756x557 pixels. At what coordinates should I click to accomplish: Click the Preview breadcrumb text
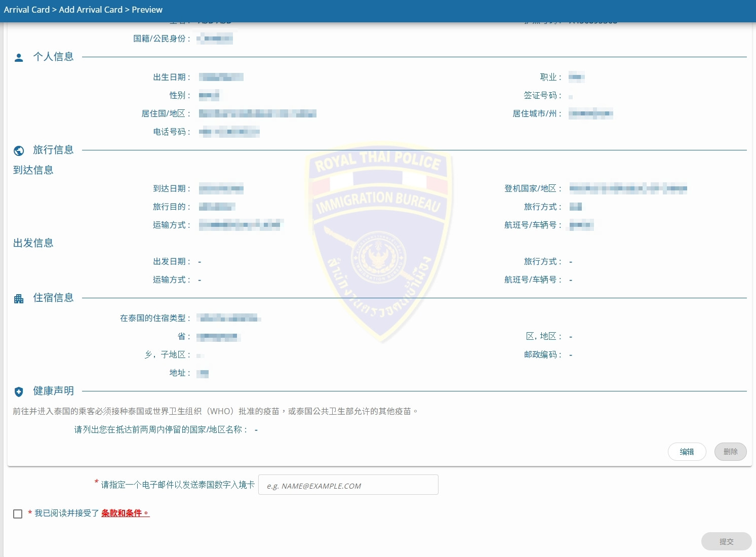[x=147, y=10]
